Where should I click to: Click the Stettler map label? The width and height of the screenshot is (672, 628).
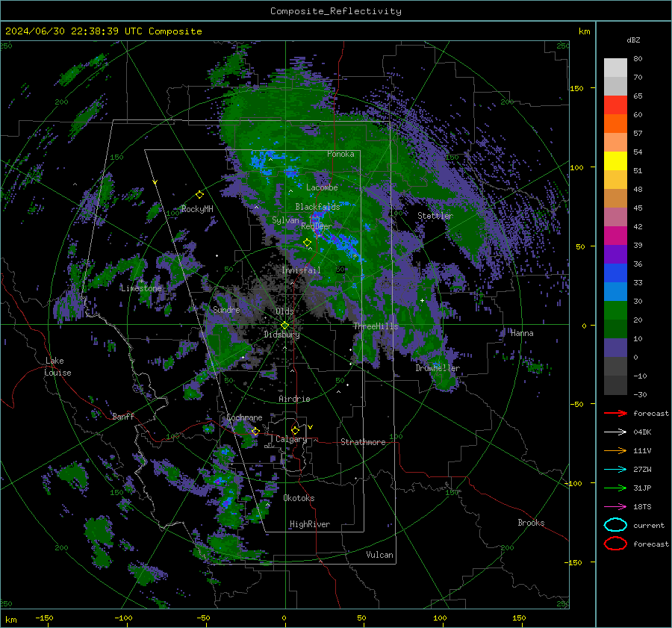click(435, 216)
